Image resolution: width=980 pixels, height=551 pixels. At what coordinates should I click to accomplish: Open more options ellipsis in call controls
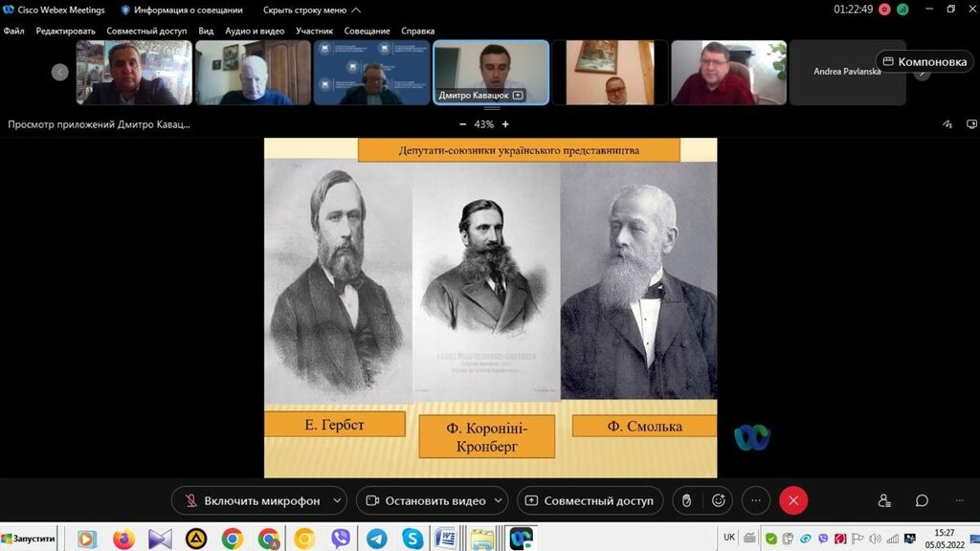click(x=755, y=500)
